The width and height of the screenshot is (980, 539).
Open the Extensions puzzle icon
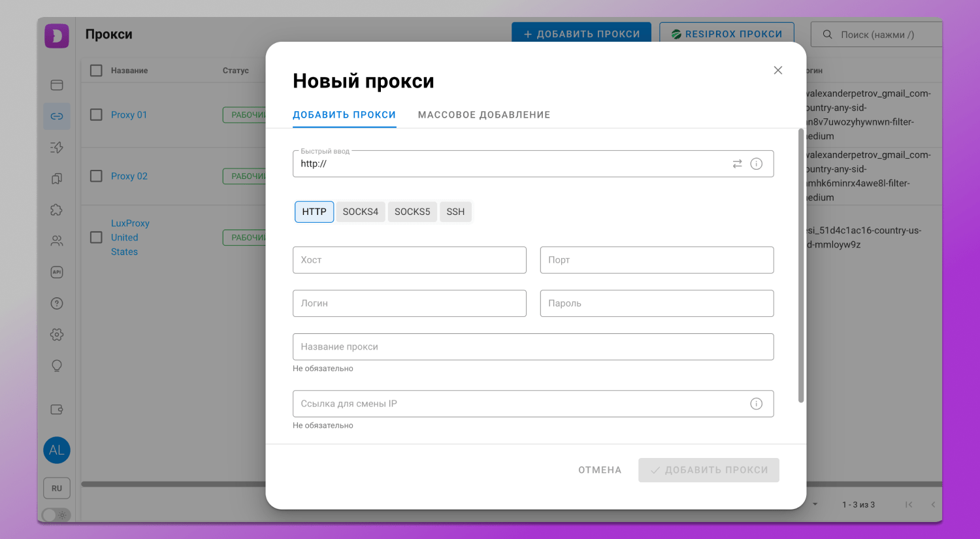click(x=56, y=209)
